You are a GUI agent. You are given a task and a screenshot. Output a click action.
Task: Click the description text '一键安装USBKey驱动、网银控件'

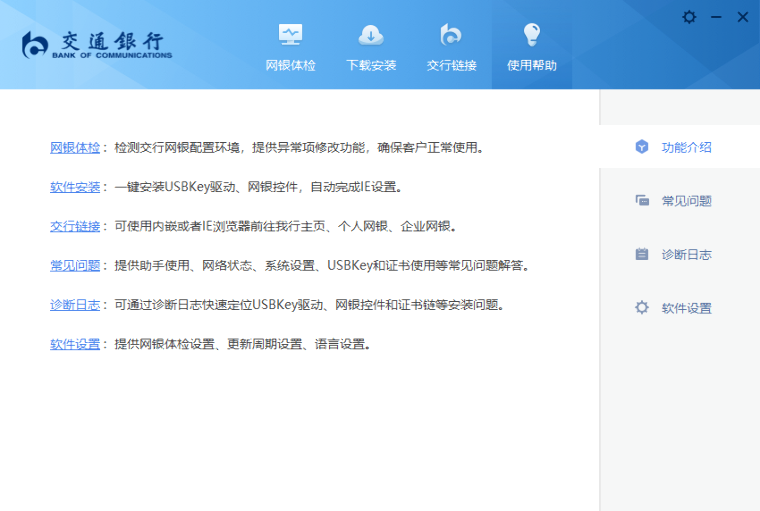tap(206, 187)
